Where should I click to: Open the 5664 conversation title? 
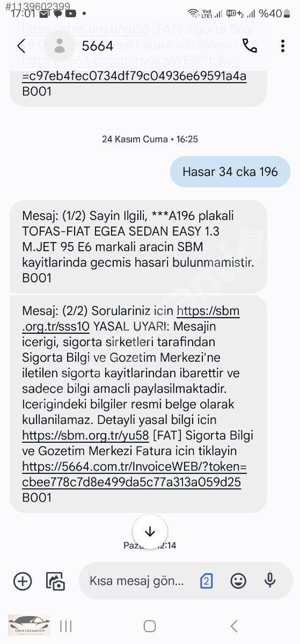98,46
